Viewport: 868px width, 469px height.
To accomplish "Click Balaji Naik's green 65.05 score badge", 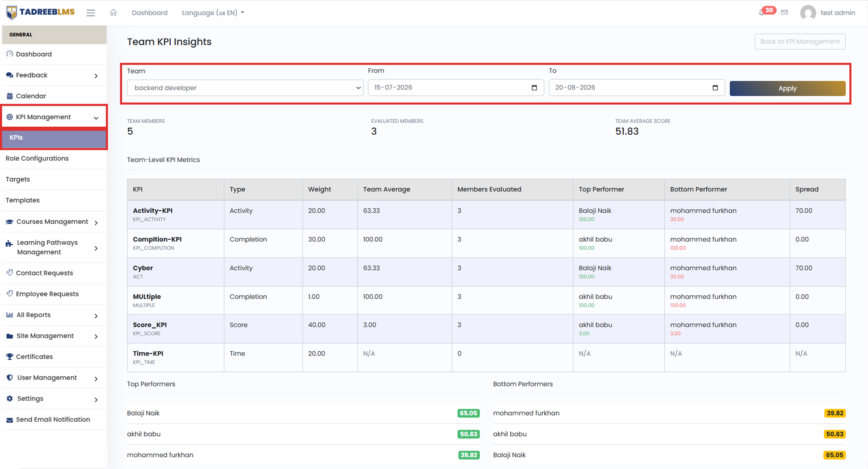I will pyautogui.click(x=468, y=413).
